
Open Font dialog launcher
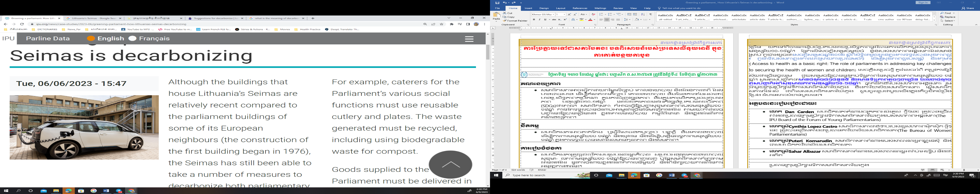595,25
